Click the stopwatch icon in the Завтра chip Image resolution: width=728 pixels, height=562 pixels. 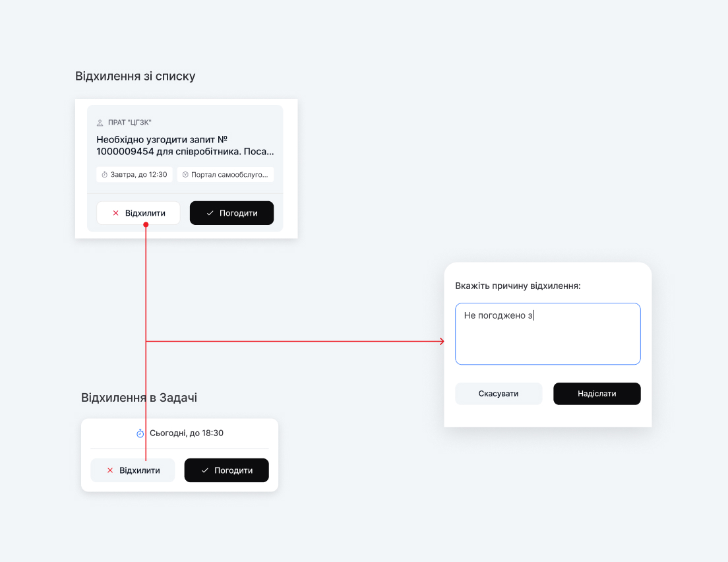pos(104,175)
